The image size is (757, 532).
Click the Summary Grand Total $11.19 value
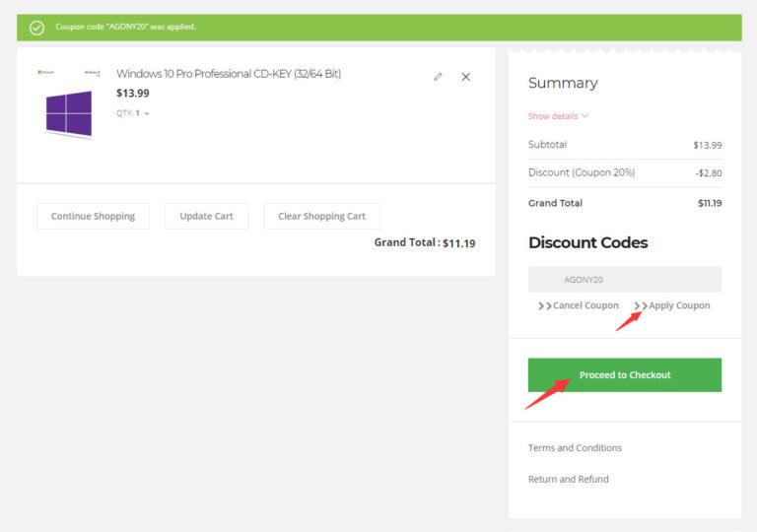[710, 203]
